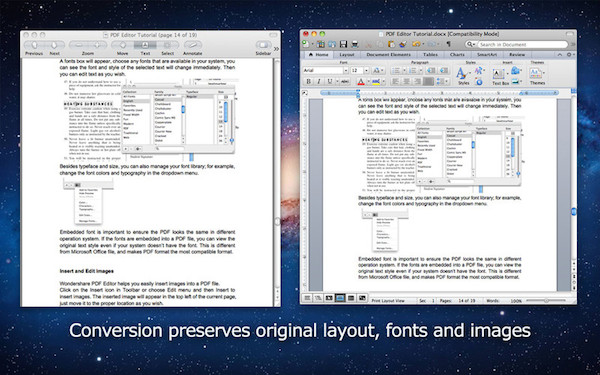
Task: Show more toolbar items in Preview
Action: tap(276, 49)
